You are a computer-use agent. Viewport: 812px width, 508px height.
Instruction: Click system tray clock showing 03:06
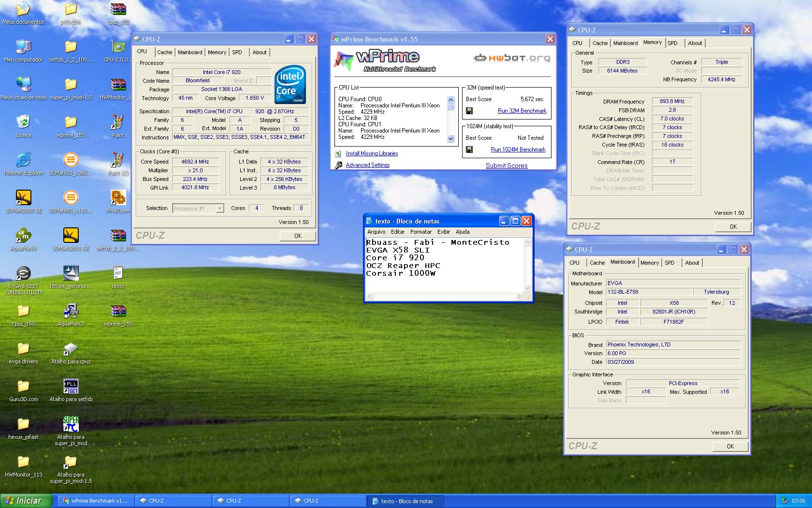coord(798,501)
